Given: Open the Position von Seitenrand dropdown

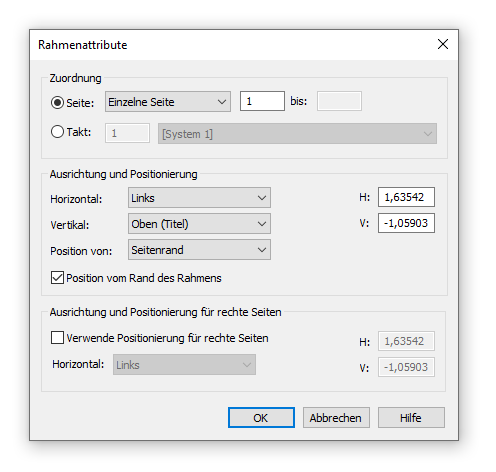Looking at the screenshot, I should tap(199, 250).
